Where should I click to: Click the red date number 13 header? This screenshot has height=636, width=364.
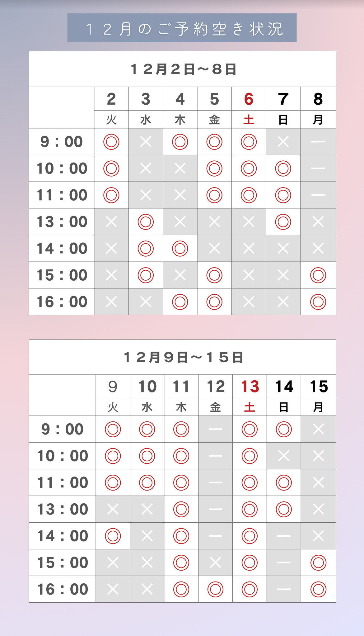[250, 387]
